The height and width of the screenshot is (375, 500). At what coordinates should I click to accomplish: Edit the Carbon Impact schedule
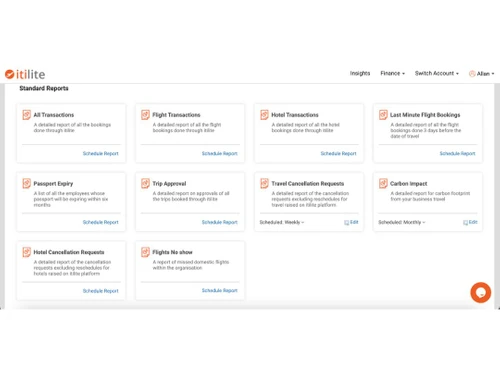470,222
